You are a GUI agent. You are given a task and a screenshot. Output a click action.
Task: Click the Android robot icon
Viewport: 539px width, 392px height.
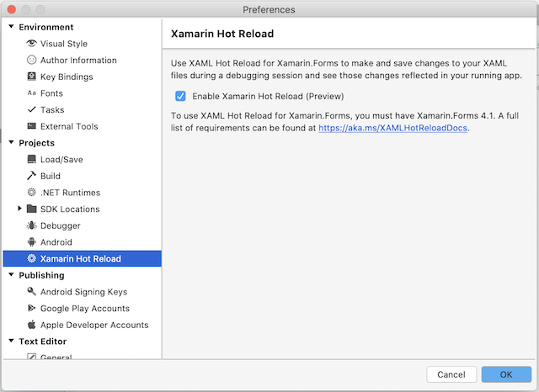pyautogui.click(x=31, y=242)
